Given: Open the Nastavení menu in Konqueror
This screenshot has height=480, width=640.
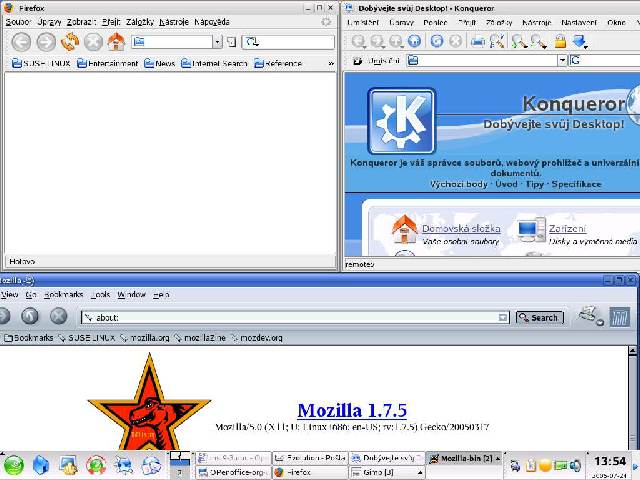Looking at the screenshot, I should (579, 22).
